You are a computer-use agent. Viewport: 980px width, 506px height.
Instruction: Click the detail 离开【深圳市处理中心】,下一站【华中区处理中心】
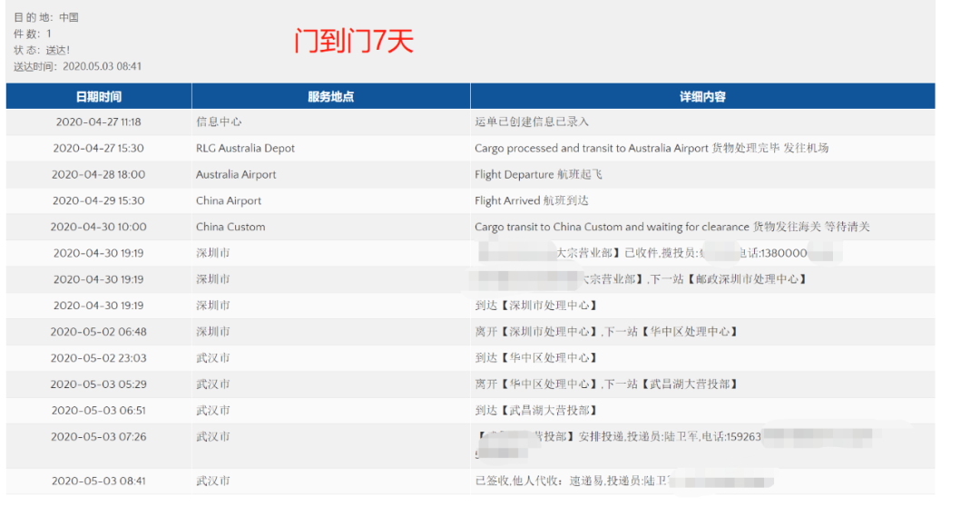click(x=606, y=332)
